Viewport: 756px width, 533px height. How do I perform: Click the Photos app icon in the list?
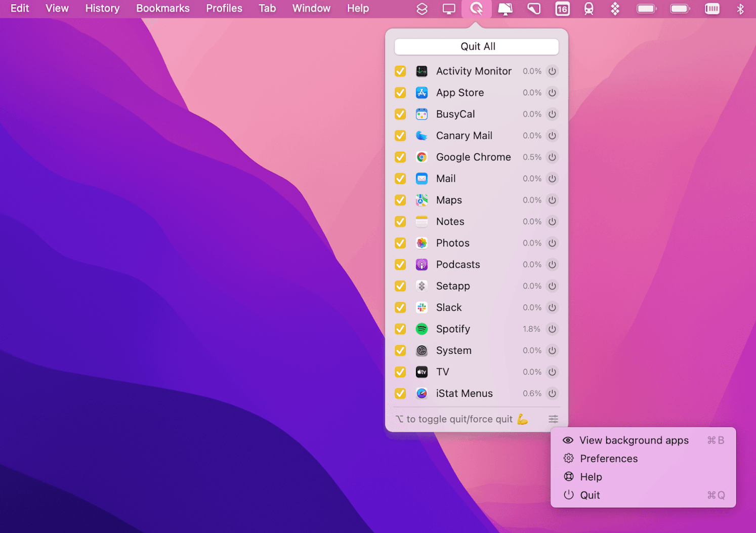[422, 243]
